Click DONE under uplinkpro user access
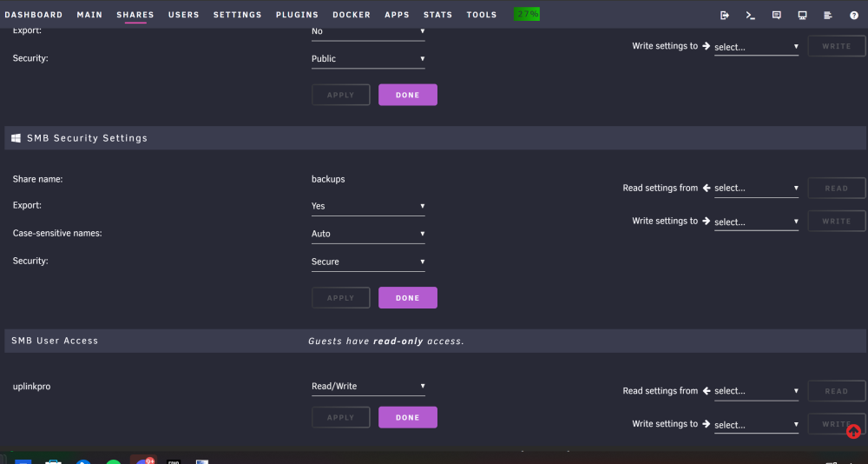This screenshot has height=464, width=868. [x=408, y=417]
